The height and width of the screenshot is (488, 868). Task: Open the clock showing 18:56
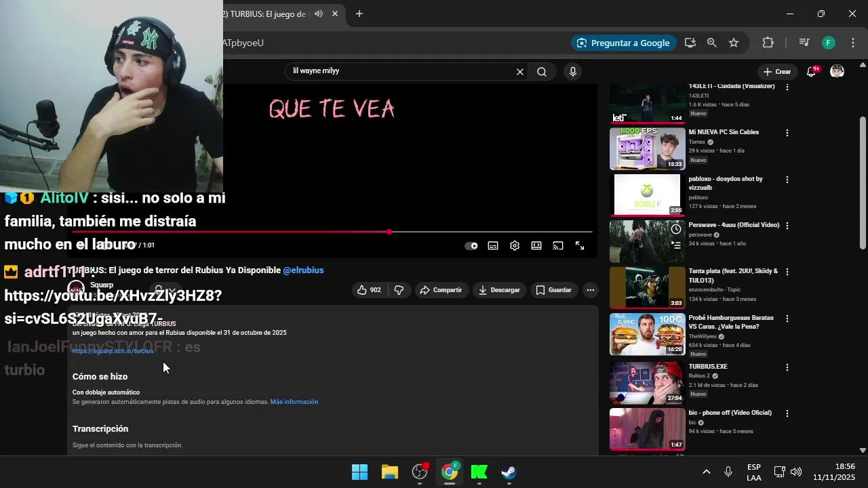pos(835,472)
